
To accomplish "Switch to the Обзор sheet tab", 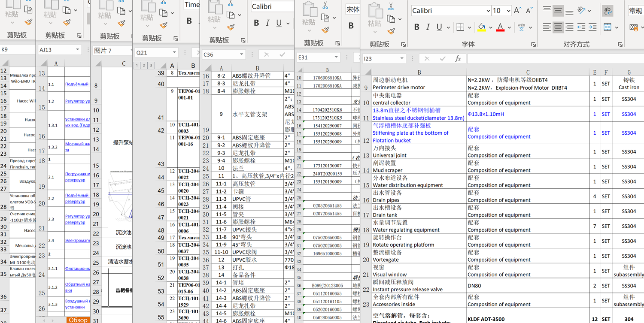I will (x=78, y=320).
